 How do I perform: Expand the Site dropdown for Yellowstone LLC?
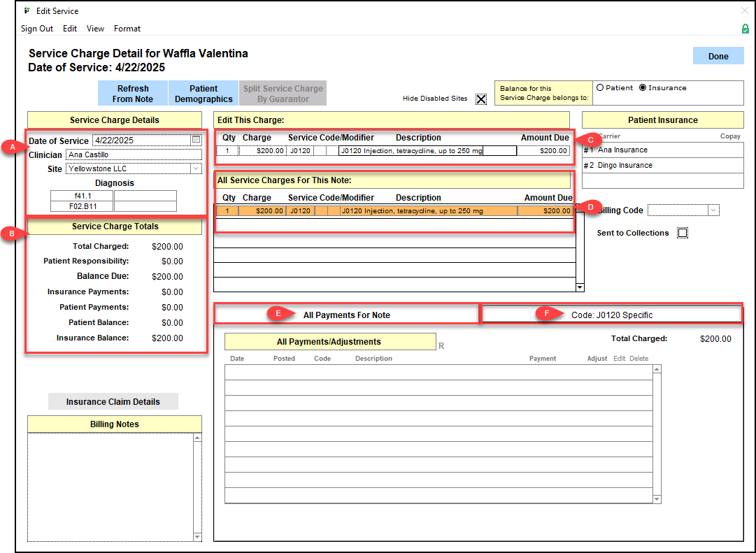pos(195,168)
